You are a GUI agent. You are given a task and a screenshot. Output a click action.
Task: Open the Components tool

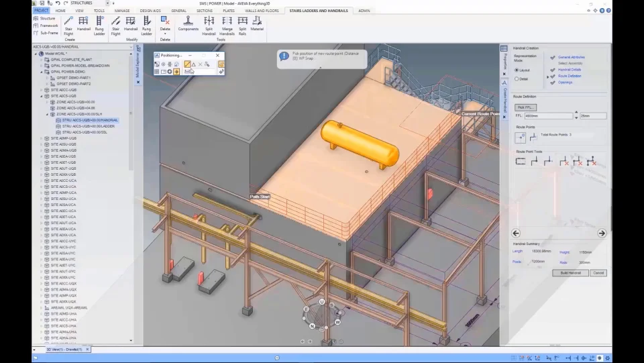[x=188, y=23]
